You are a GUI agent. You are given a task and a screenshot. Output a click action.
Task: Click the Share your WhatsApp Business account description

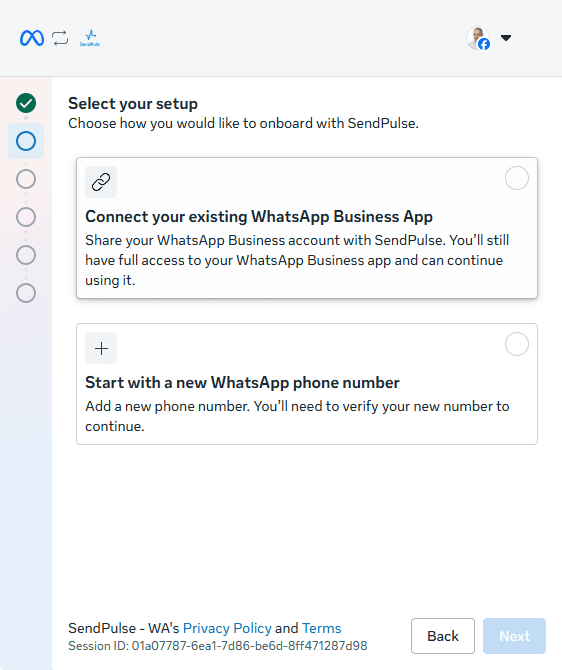(x=297, y=260)
